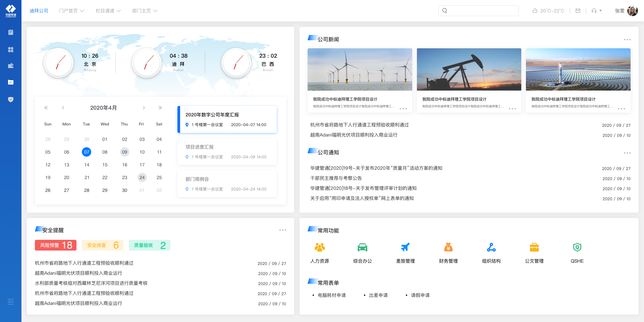The height and width of the screenshot is (322, 644).
Task: Click the sidebar shield icon
Action: click(x=11, y=99)
